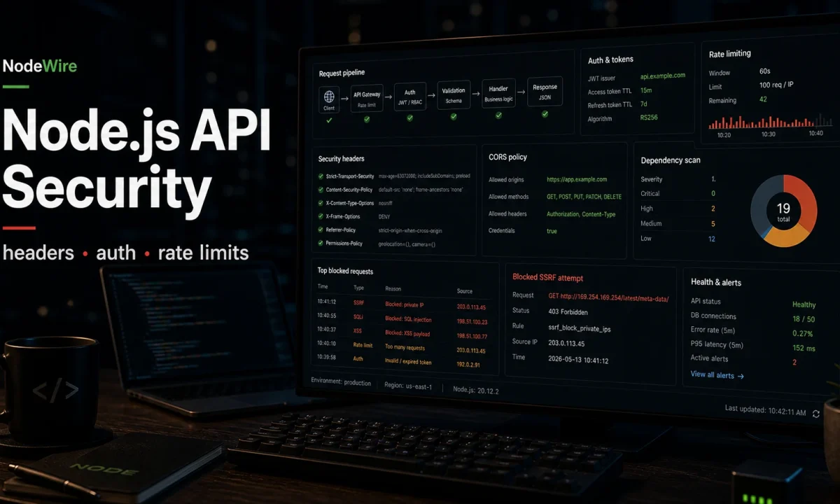Click the check badge below the Validation step

tap(454, 116)
